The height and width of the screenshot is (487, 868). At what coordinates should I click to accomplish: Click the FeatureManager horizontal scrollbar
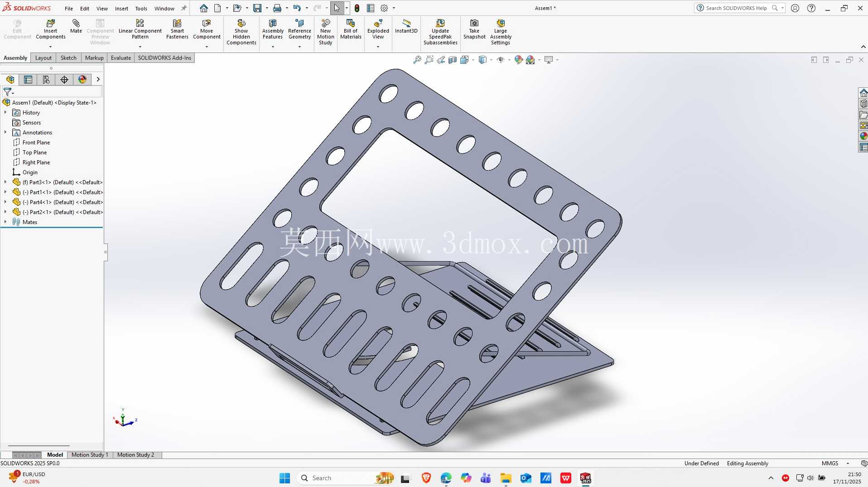[x=39, y=446]
